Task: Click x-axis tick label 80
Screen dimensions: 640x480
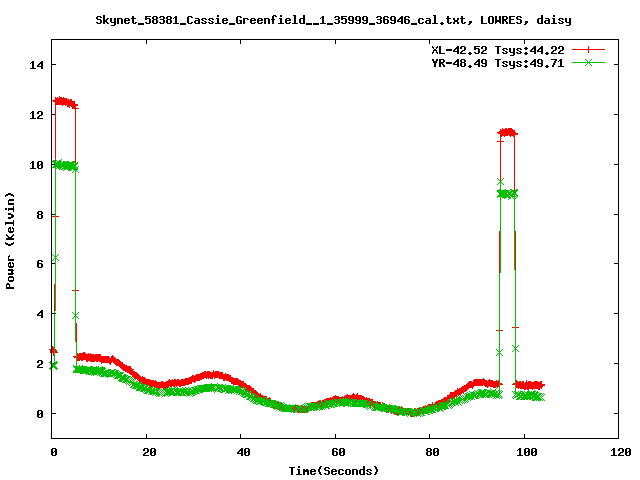Action: pos(432,452)
